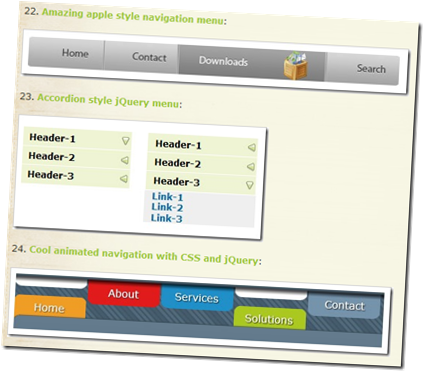Viewport: 424px width, 372px height.
Task: Collapse Header-3 in the right accordion
Action: [201, 183]
